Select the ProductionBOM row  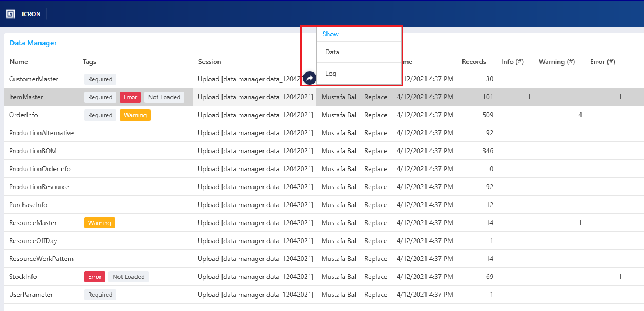[x=33, y=151]
